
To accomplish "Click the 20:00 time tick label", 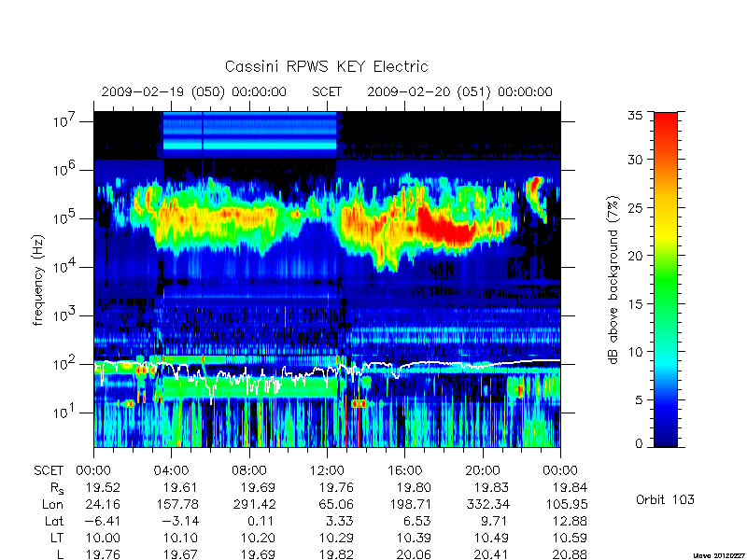I will coord(483,470).
